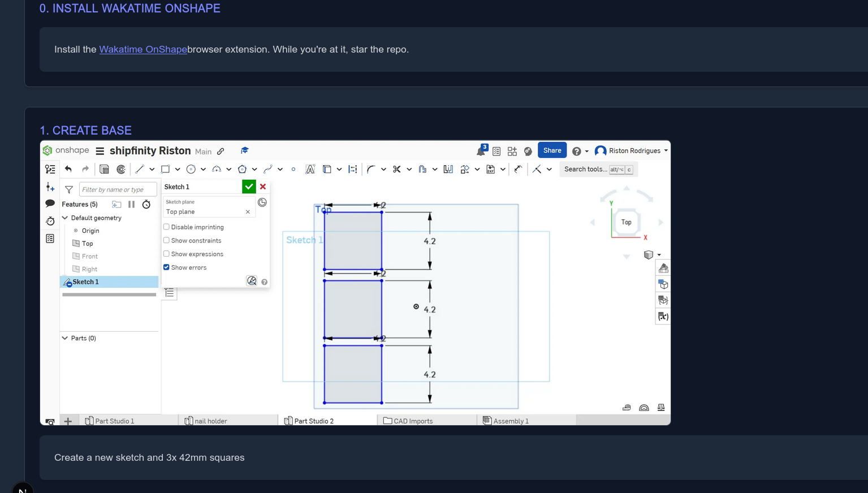Viewport: 868px width, 493px height.
Task: Click the Search tools field
Action: click(x=598, y=169)
